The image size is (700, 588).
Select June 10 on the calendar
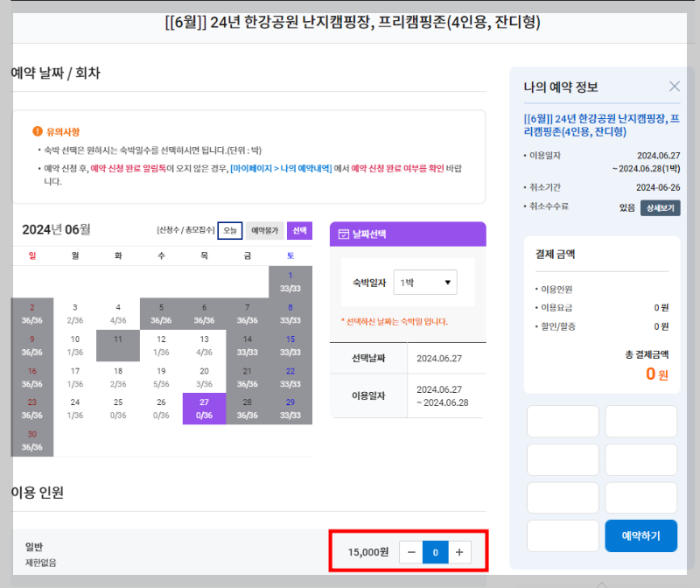click(75, 346)
